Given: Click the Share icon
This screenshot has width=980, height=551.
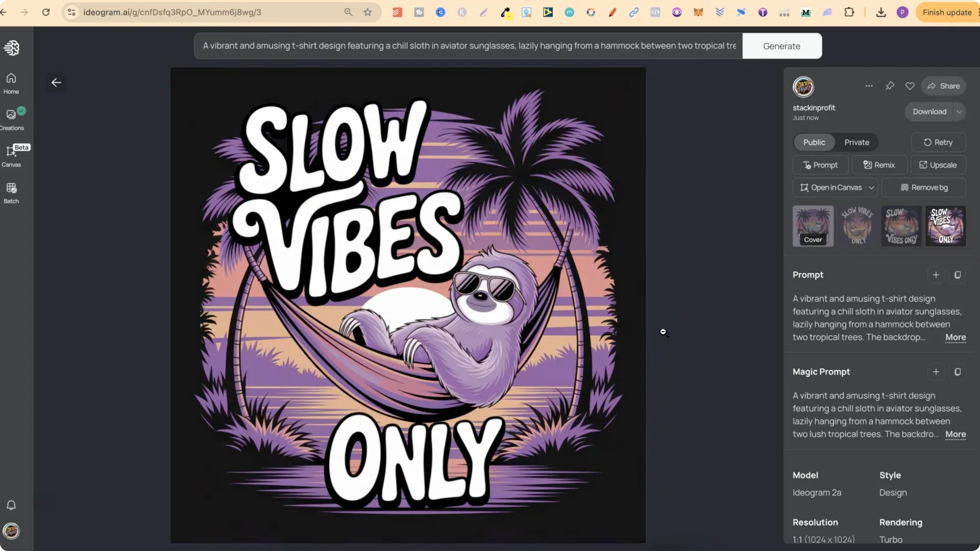Looking at the screenshot, I should click(x=943, y=86).
